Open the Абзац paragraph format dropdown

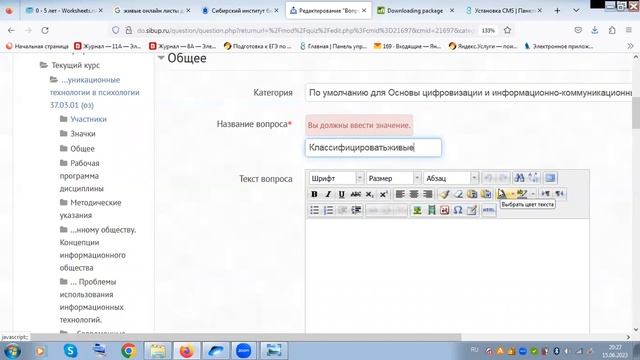click(x=451, y=178)
